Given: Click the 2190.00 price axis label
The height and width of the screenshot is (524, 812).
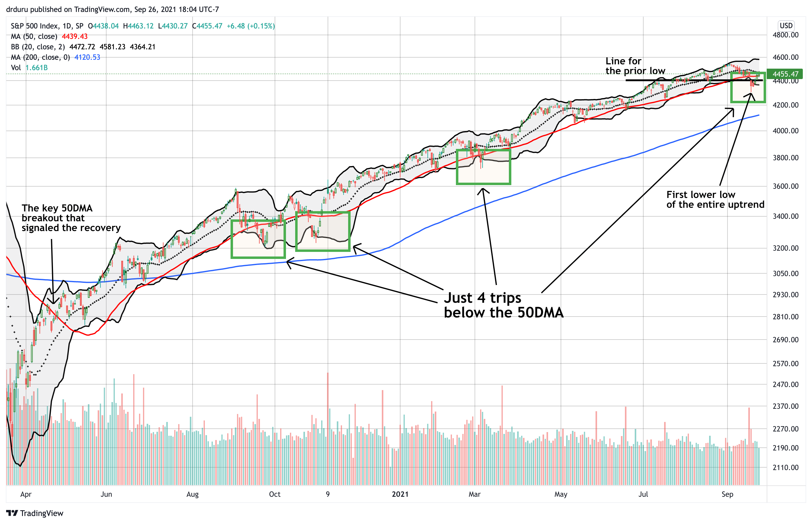Looking at the screenshot, I should [785, 448].
